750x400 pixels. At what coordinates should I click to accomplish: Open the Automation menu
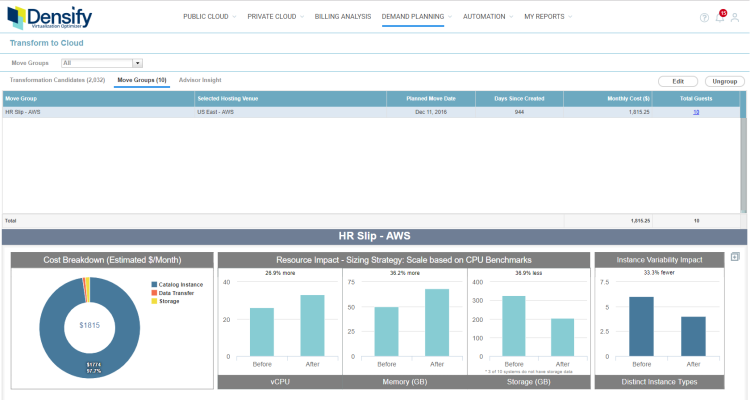coord(484,16)
